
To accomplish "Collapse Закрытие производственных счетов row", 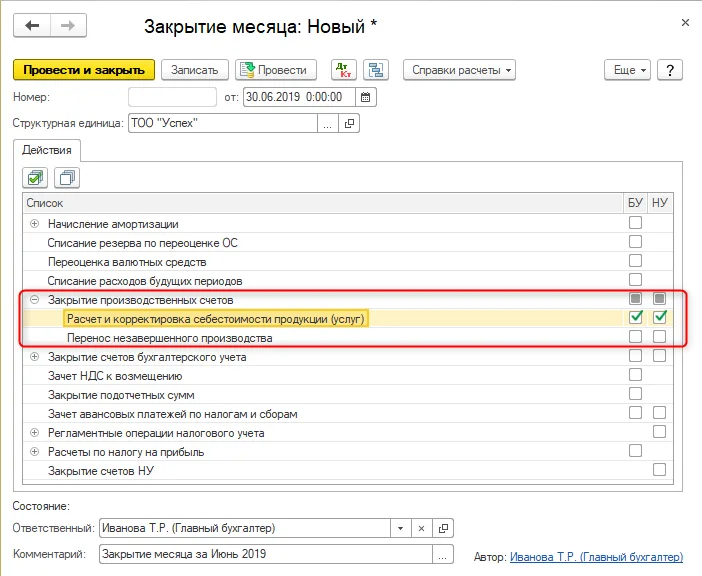I will point(34,299).
